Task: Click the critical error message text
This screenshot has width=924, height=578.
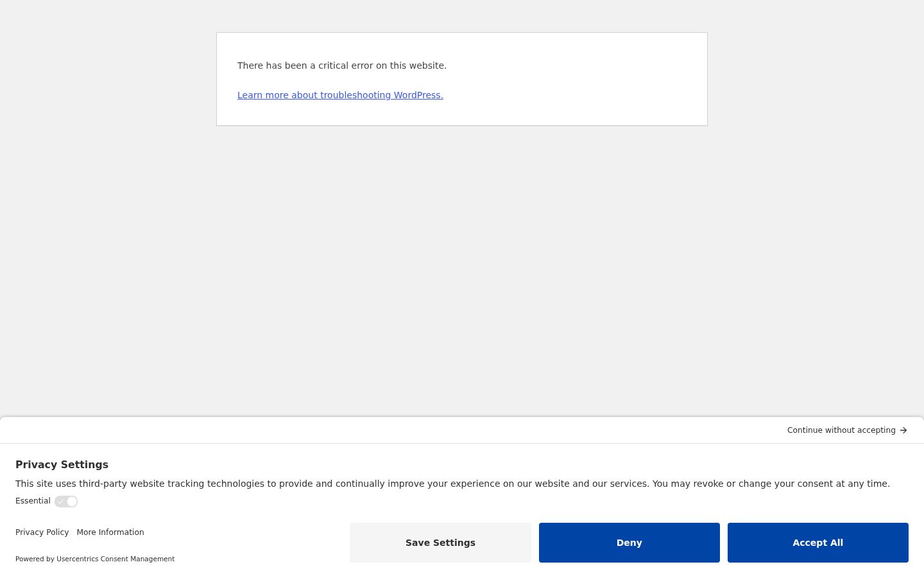Action: 342,66
